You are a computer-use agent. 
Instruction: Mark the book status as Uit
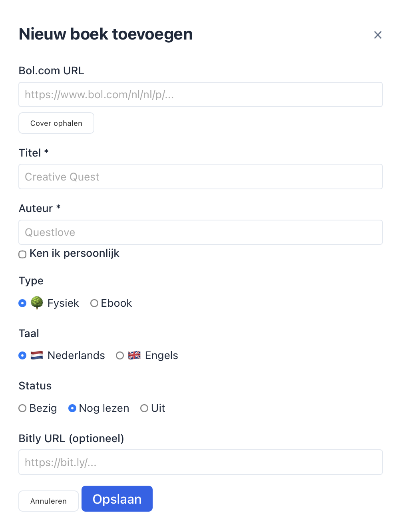(144, 408)
